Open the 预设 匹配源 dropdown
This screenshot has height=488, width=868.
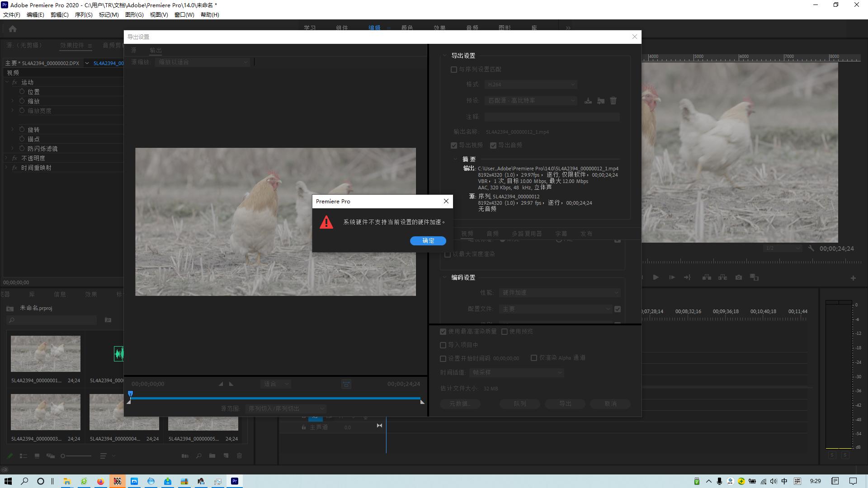click(530, 101)
